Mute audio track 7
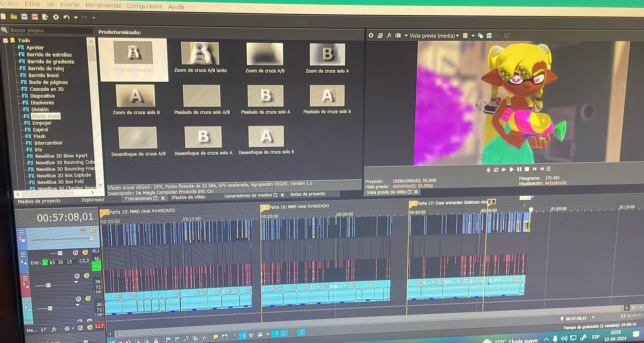644x343 pixels. (x=77, y=276)
